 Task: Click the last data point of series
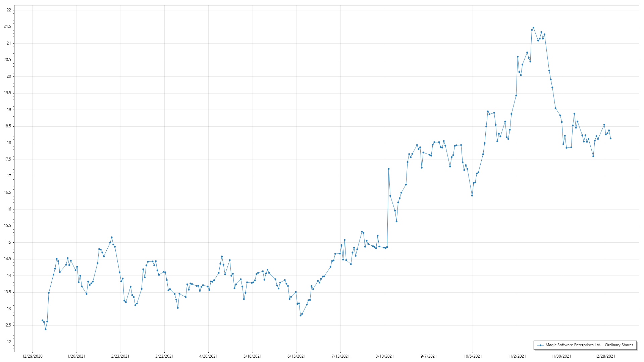coord(610,138)
